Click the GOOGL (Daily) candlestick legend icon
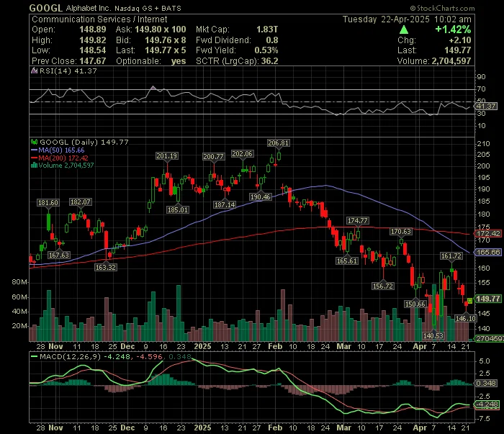The width and height of the screenshot is (504, 434). tap(34, 142)
